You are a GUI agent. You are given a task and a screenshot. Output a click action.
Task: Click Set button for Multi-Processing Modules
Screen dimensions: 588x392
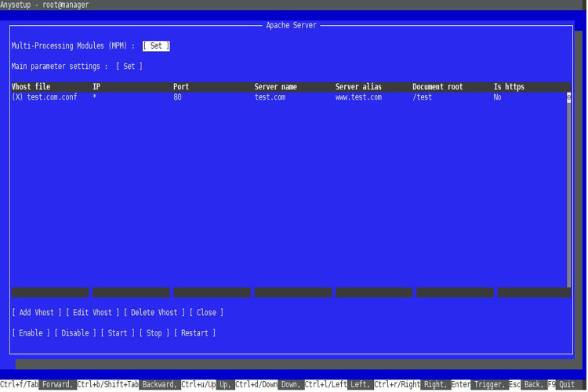click(x=156, y=45)
